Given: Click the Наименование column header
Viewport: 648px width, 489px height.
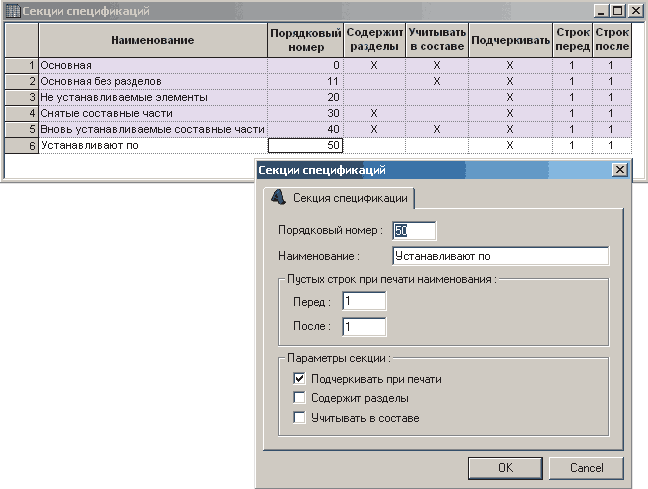Looking at the screenshot, I should pos(153,40).
